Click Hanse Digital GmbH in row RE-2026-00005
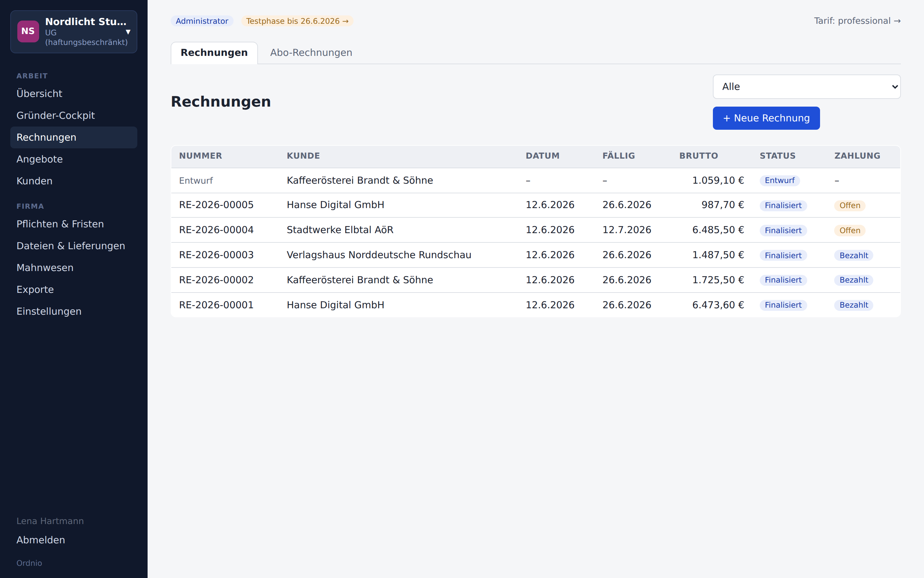The height and width of the screenshot is (578, 924). click(x=335, y=205)
